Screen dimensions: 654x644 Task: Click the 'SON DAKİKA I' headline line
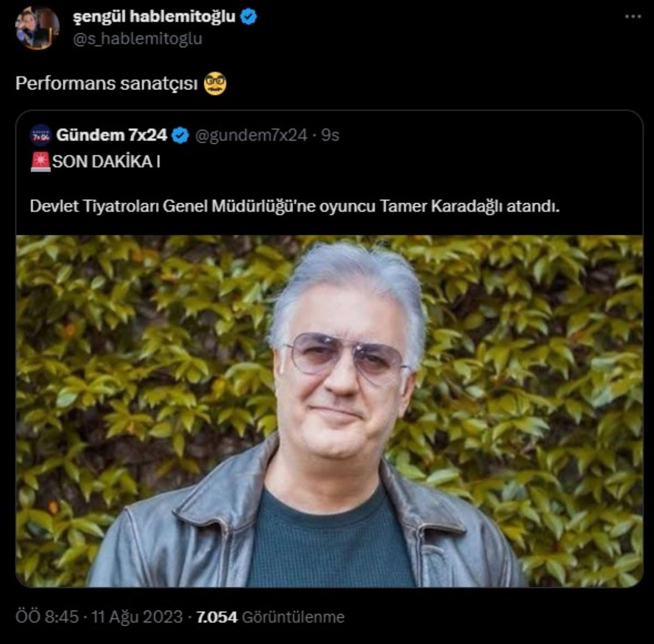(106, 162)
